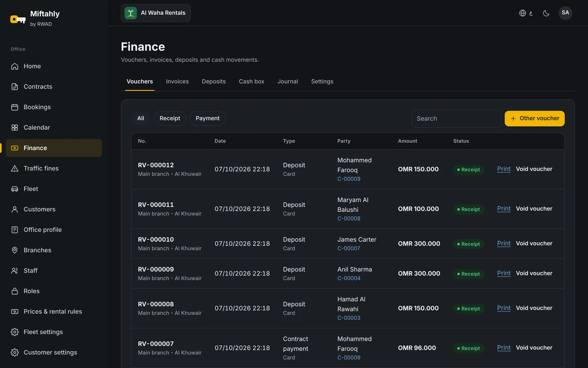The height and width of the screenshot is (368, 588).
Task: Toggle dark mode with the moon icon
Action: 546,13
